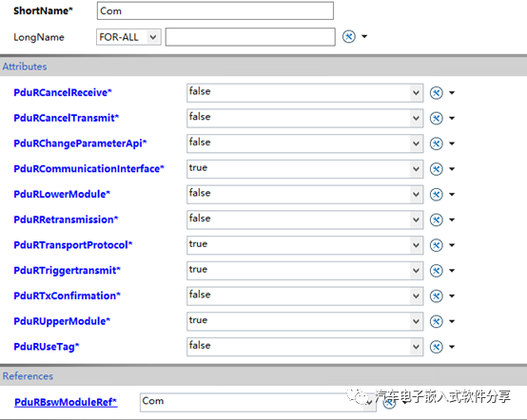Click wrench icon beside PduRCommunicationInterface value
Screen dimensions: 527x420
437,169
